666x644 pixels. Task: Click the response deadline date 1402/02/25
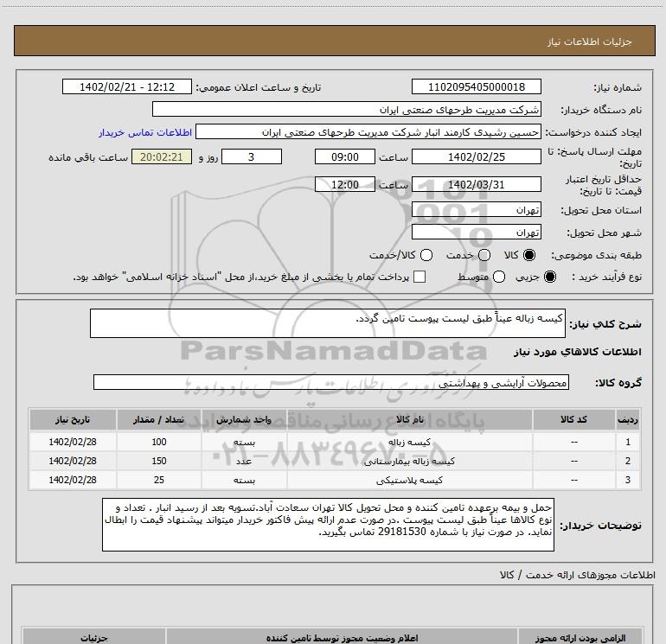click(x=476, y=156)
